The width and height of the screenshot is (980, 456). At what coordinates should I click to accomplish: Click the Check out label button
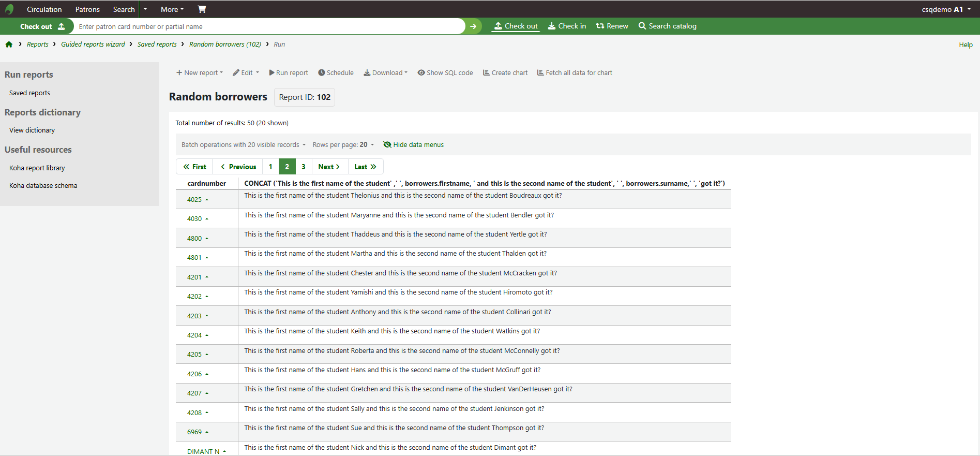click(42, 26)
